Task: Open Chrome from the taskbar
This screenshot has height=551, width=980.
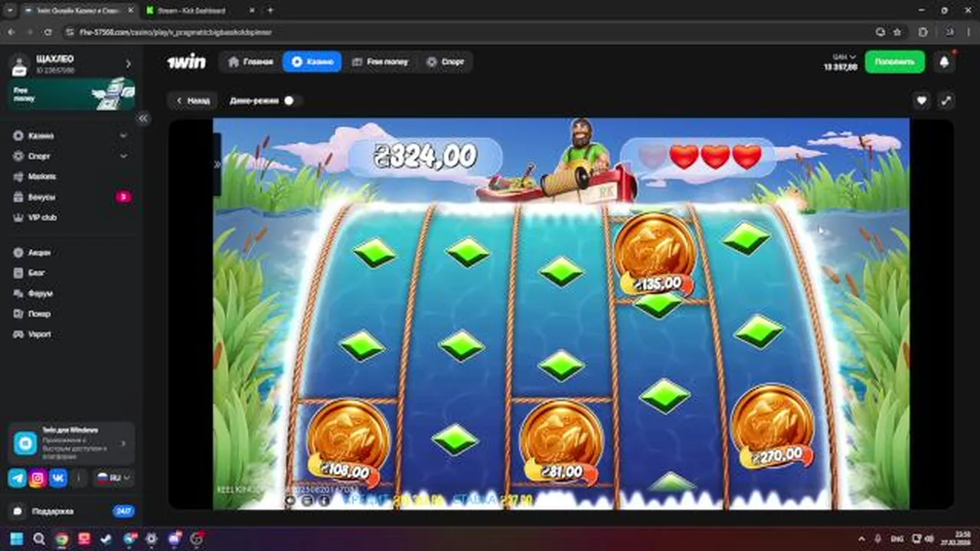Action: click(61, 539)
